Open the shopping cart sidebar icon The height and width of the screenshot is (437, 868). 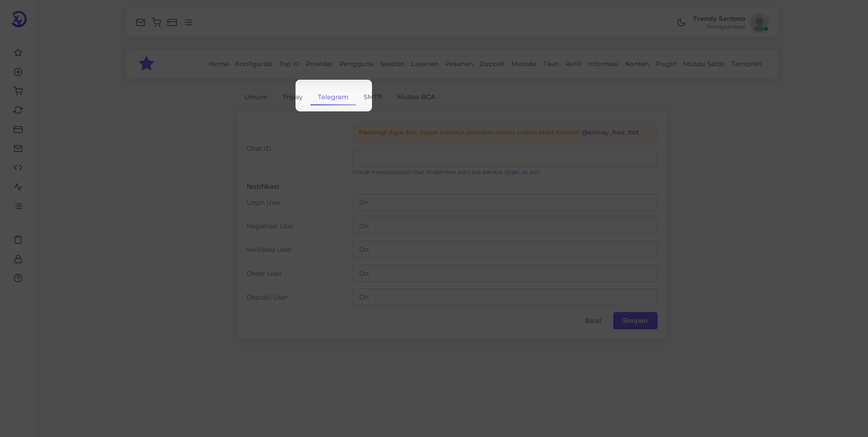[x=18, y=91]
